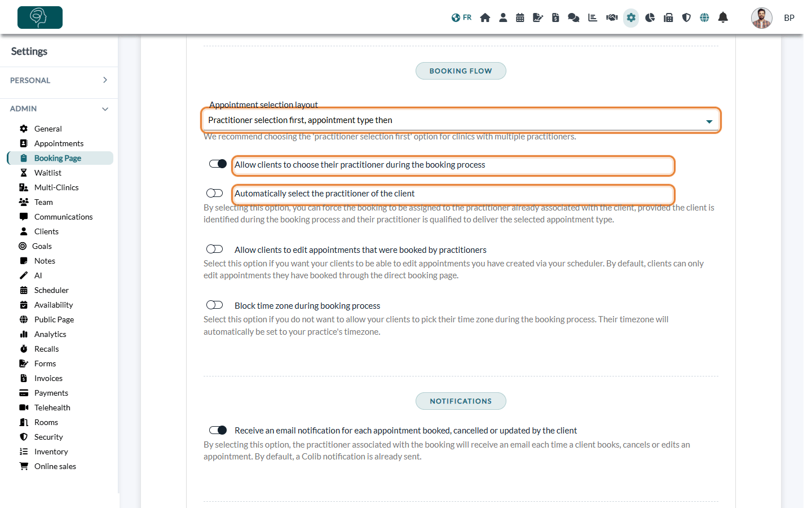Open Team settings
Screen dimensions: 812x508
click(43, 202)
